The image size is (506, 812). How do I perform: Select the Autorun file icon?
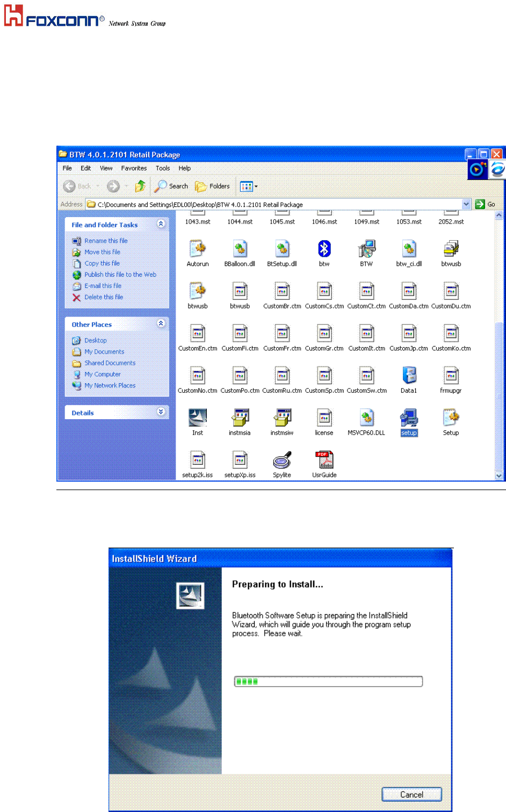[198, 249]
